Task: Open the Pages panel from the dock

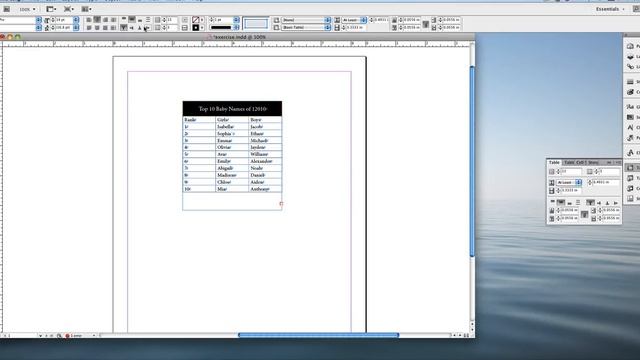Action: pos(631,46)
